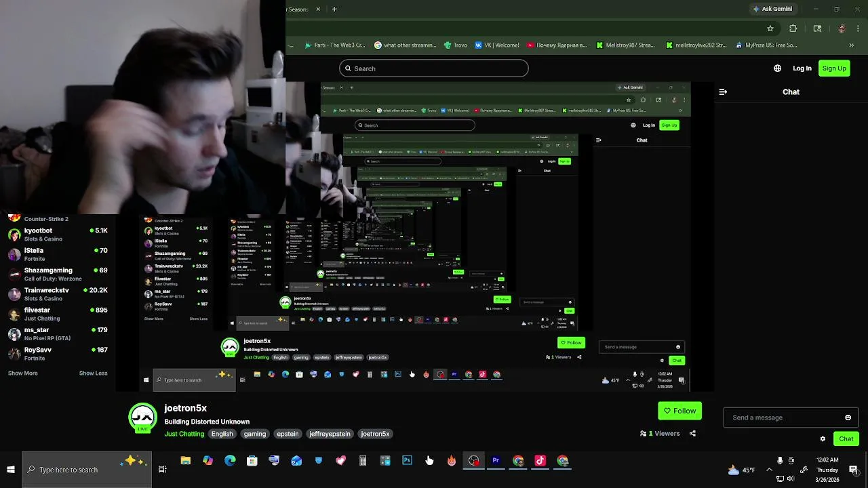Open the language globe icon

click(777, 68)
